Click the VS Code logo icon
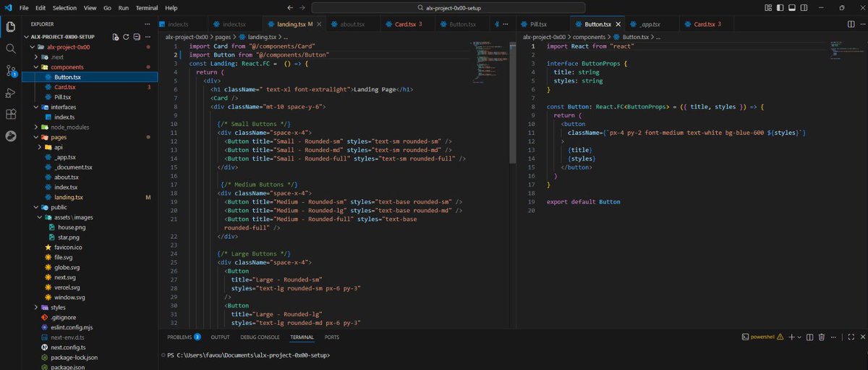This screenshot has width=868, height=370. (7, 7)
